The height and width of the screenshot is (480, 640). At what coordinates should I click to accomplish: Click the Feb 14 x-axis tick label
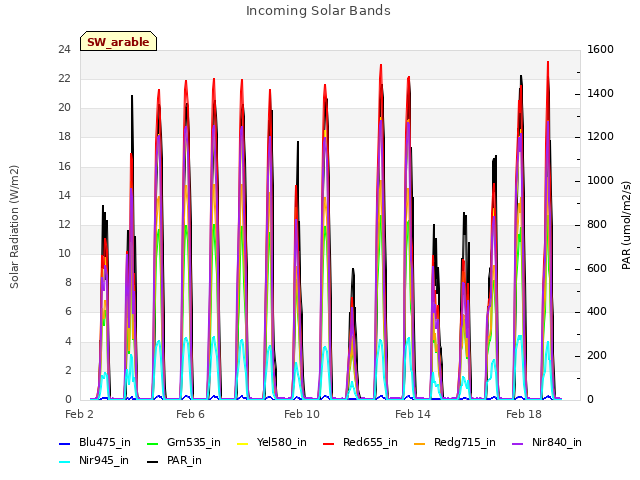tap(413, 414)
